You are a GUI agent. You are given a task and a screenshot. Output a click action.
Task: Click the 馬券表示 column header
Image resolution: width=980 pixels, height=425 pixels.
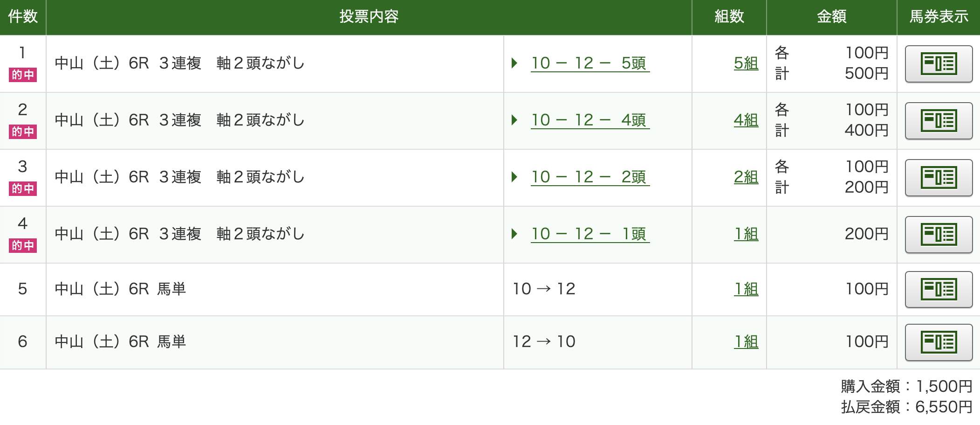(x=939, y=17)
